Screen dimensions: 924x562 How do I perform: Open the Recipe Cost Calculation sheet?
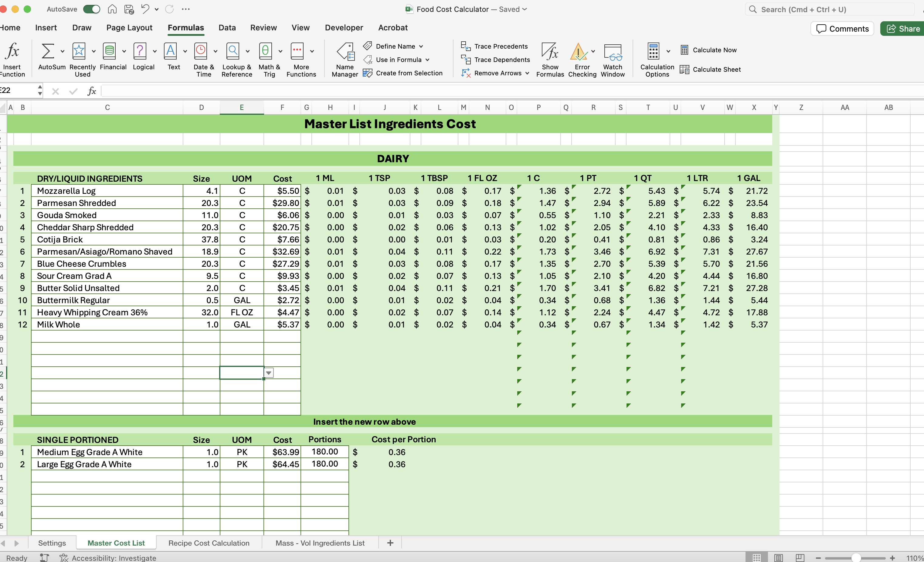point(209,543)
